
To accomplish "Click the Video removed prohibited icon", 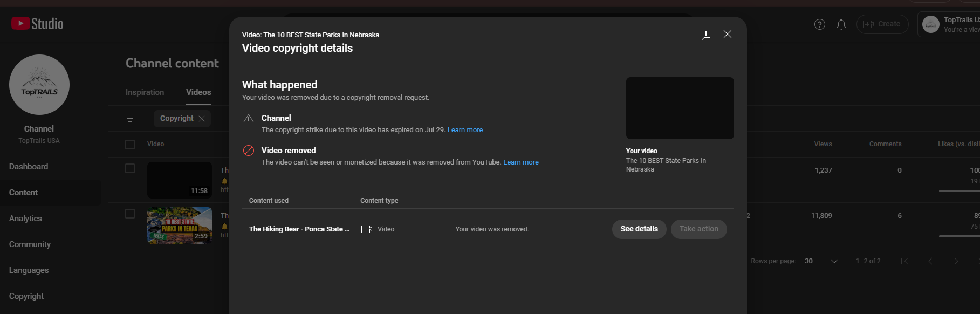I will coord(249,151).
